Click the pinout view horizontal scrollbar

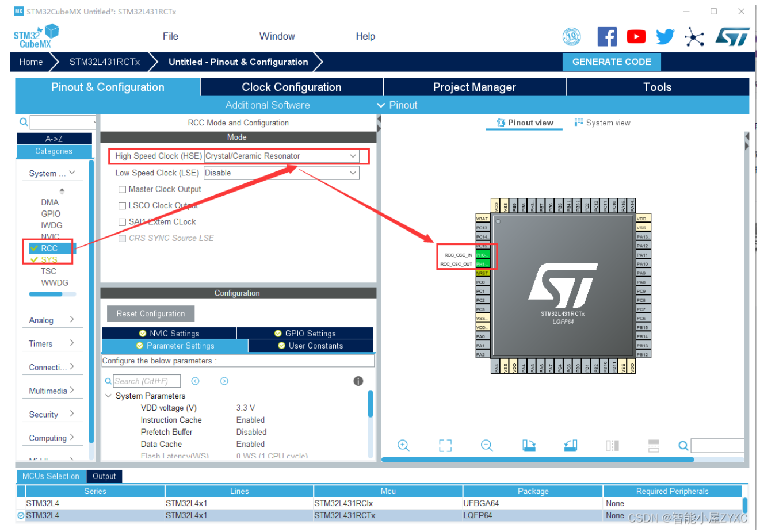click(x=537, y=460)
